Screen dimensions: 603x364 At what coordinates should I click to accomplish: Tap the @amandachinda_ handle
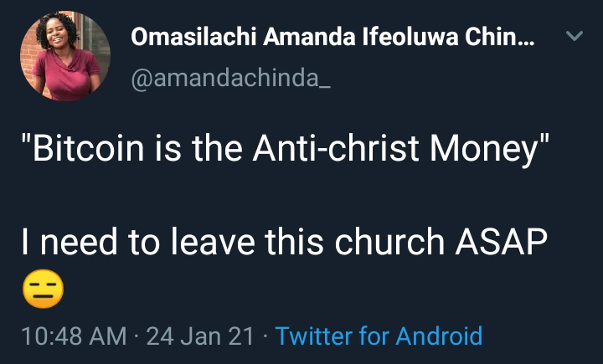click(x=231, y=79)
